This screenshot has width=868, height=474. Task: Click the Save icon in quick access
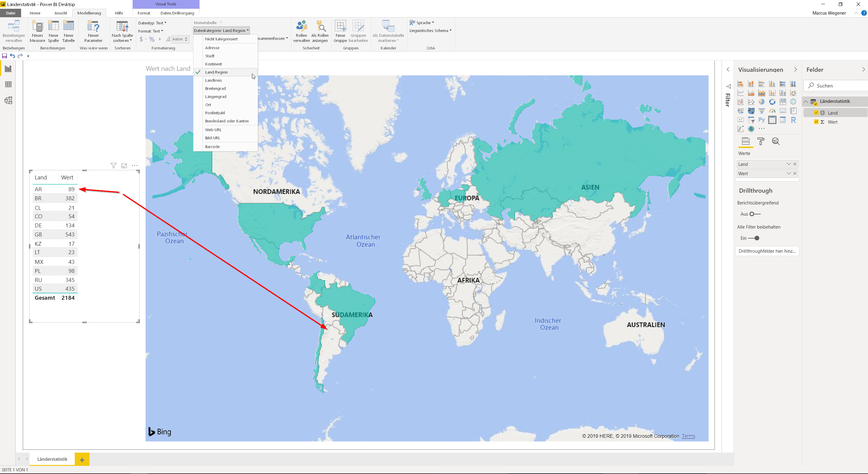pos(5,55)
